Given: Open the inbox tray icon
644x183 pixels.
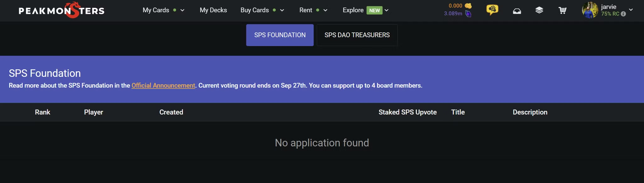Looking at the screenshot, I should [517, 11].
